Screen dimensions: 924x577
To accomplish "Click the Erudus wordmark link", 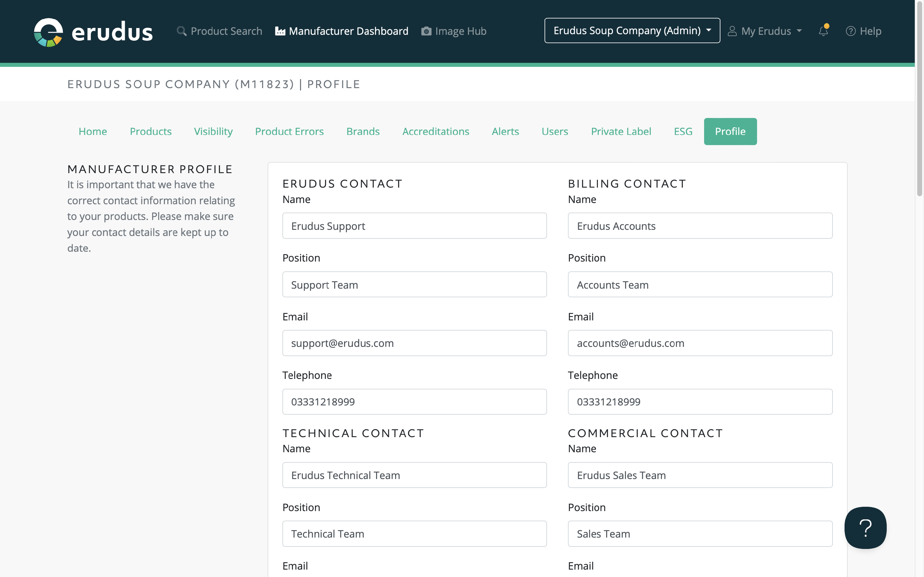I will coord(112,32).
